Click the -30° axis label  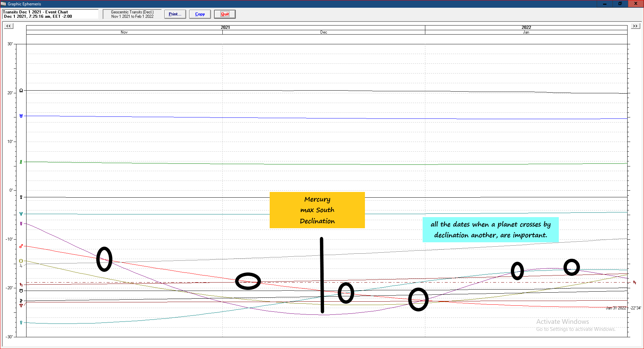coord(9,337)
